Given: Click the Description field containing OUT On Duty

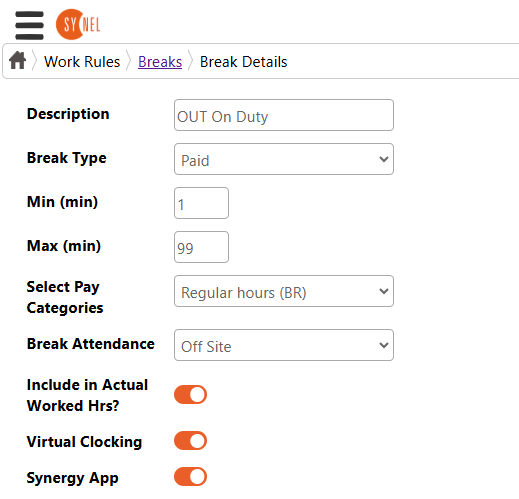Looking at the screenshot, I should click(284, 115).
